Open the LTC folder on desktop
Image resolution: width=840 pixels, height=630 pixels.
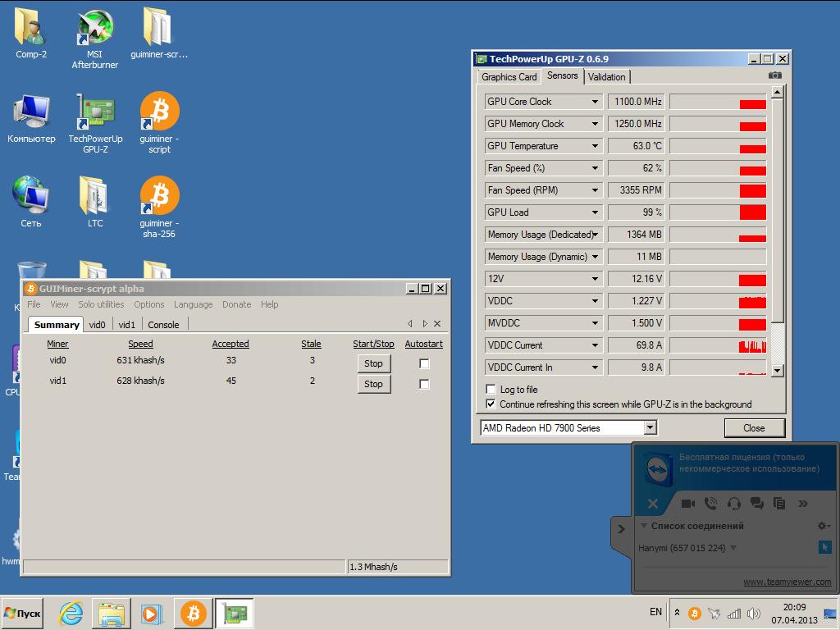(x=95, y=199)
